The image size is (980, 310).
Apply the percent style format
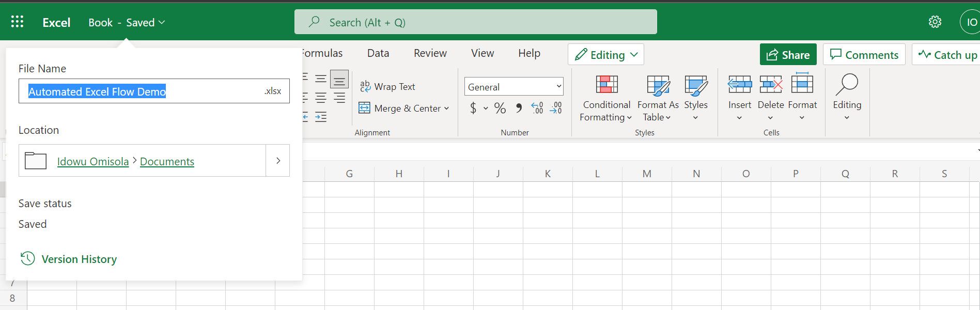click(500, 108)
